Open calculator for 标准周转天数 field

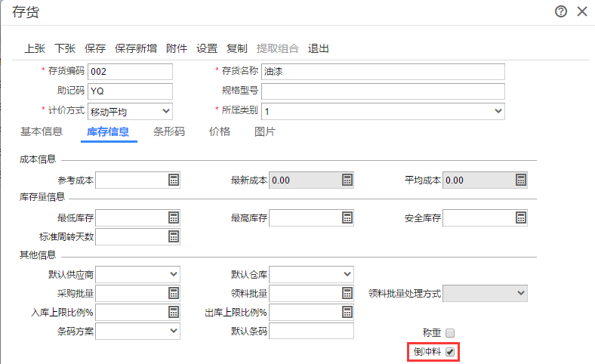point(174,236)
